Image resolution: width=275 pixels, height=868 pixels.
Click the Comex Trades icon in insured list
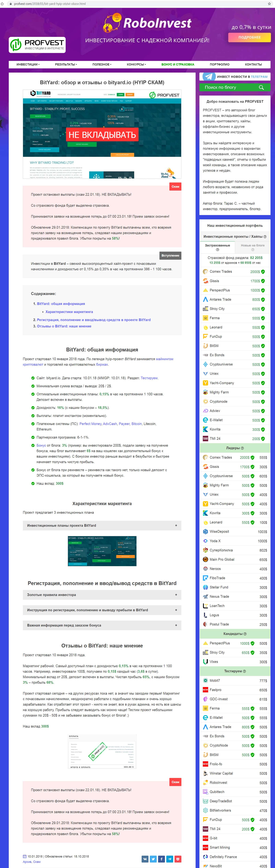(x=205, y=272)
